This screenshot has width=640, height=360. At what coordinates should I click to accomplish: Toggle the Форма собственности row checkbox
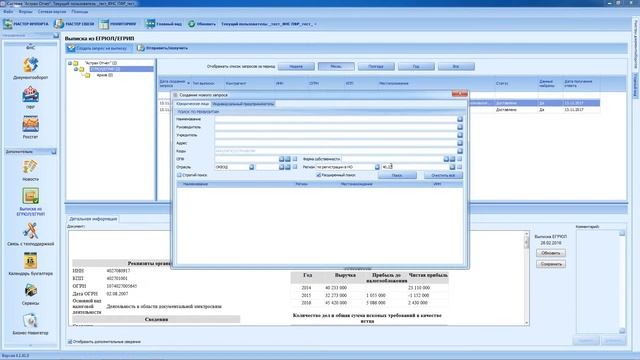pyautogui.click(x=460, y=159)
